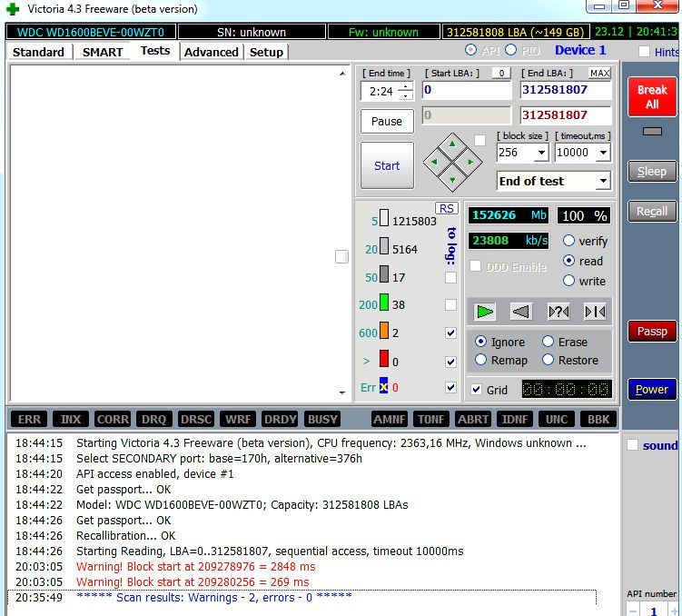Click the green play scan icon
The width and height of the screenshot is (682, 616).
point(485,312)
